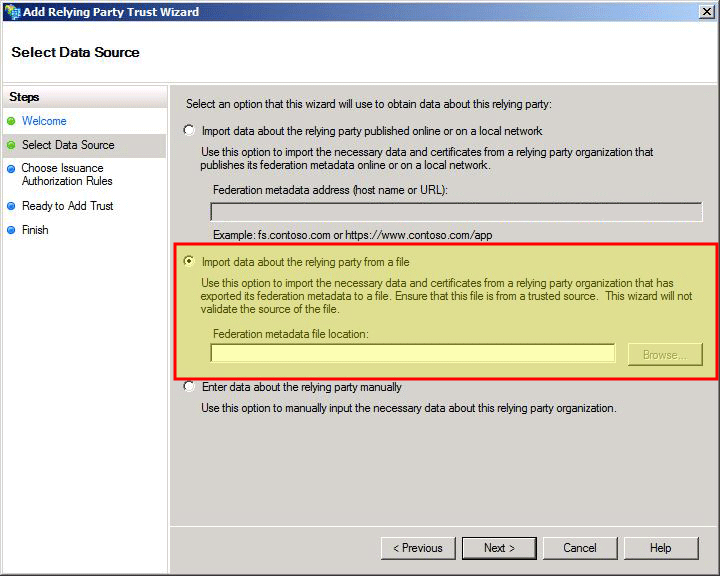Open the Welcome step link
This screenshot has height=576, width=720.
pyautogui.click(x=44, y=121)
